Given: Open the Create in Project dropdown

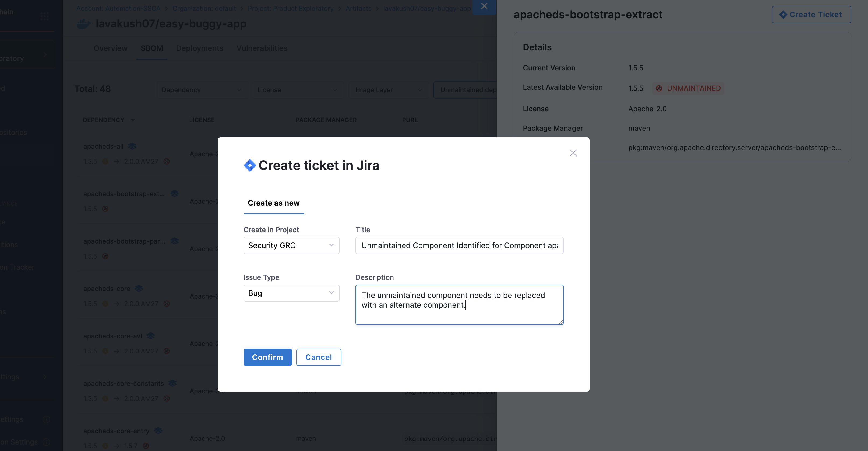Looking at the screenshot, I should pos(291,245).
